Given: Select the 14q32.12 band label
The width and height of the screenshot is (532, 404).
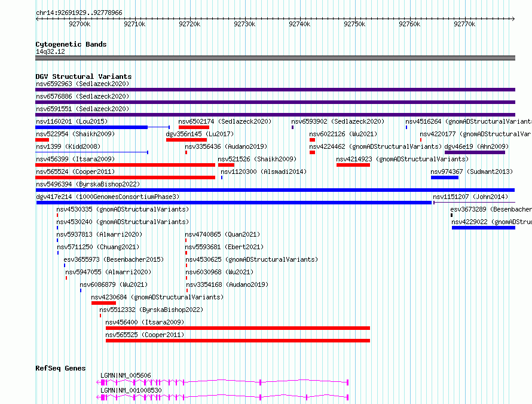Looking at the screenshot, I should [x=50, y=51].
